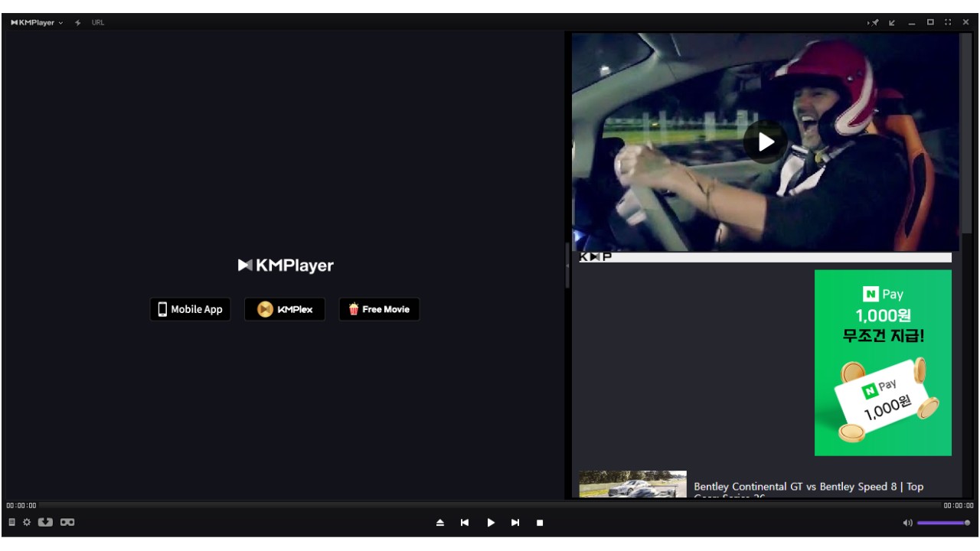Click the total duration time display
This screenshot has height=551, width=980.
(x=959, y=505)
